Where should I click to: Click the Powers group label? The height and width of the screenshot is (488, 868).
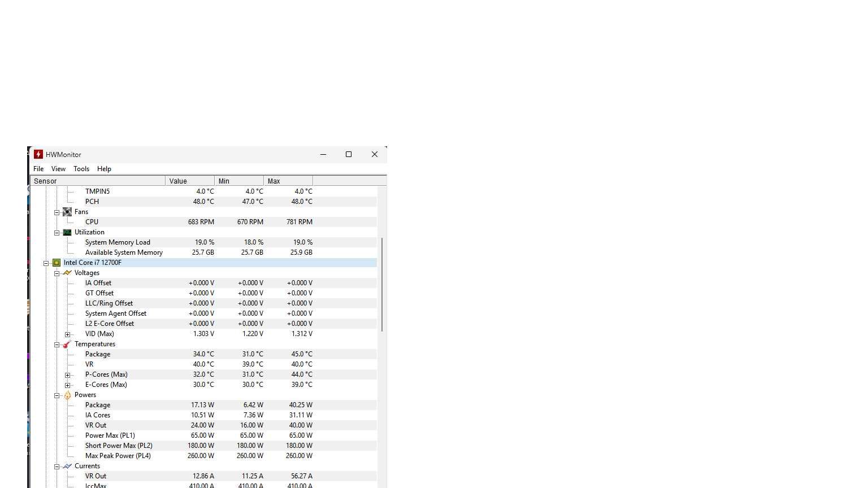[85, 395]
